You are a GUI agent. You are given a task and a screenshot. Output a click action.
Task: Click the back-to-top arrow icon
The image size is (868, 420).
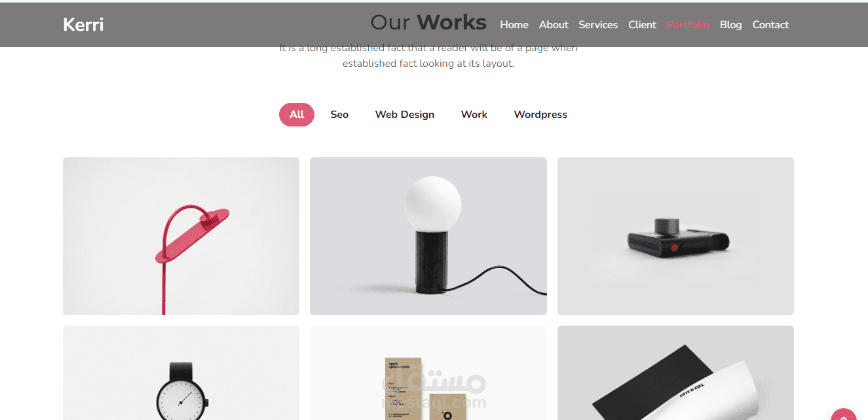843,414
